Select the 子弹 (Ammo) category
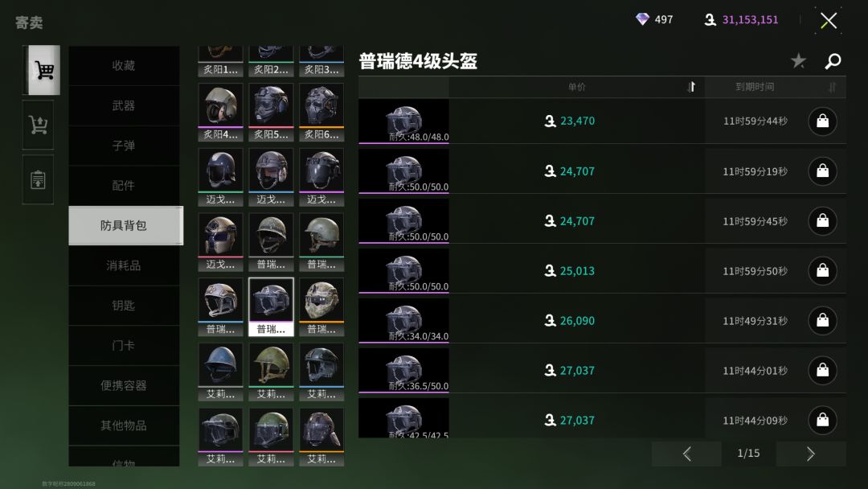The width and height of the screenshot is (868, 489). [124, 146]
